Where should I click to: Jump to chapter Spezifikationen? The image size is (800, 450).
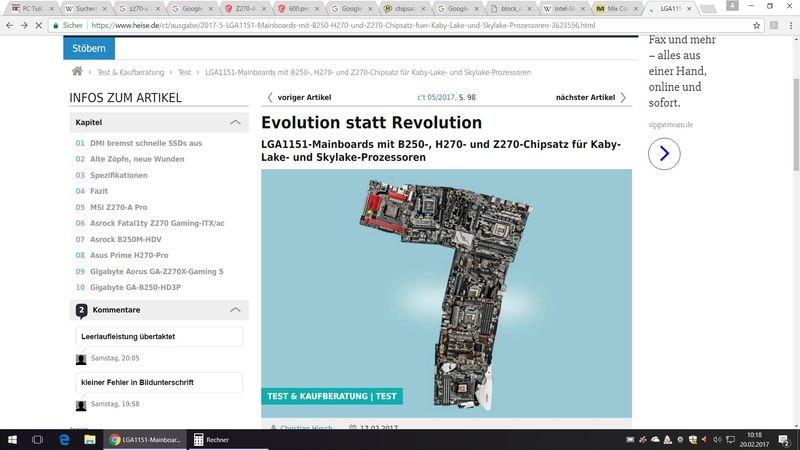(119, 175)
